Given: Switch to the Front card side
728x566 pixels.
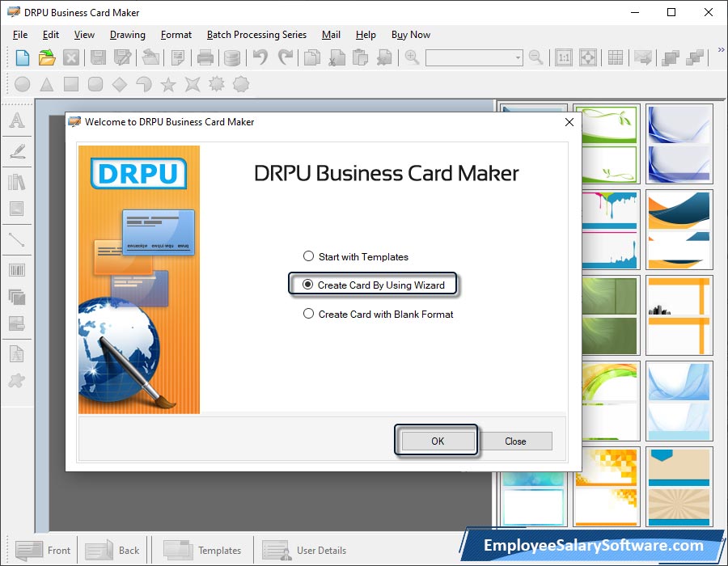Looking at the screenshot, I should [x=43, y=550].
